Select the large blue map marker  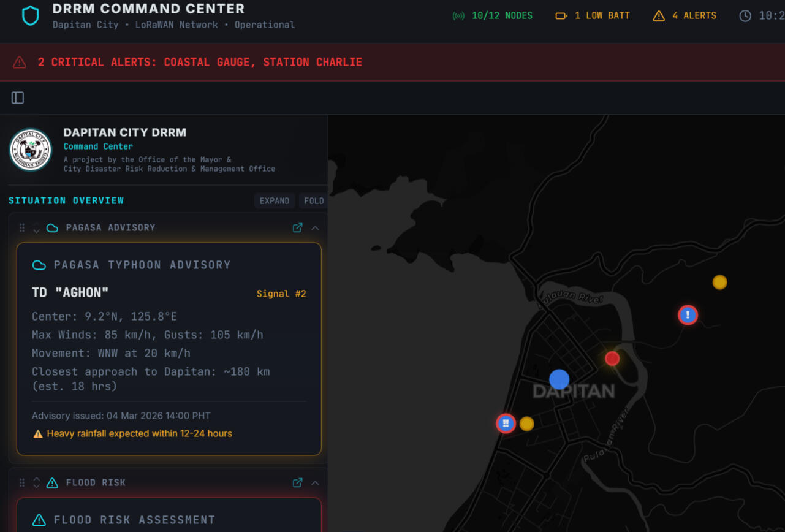pos(559,379)
